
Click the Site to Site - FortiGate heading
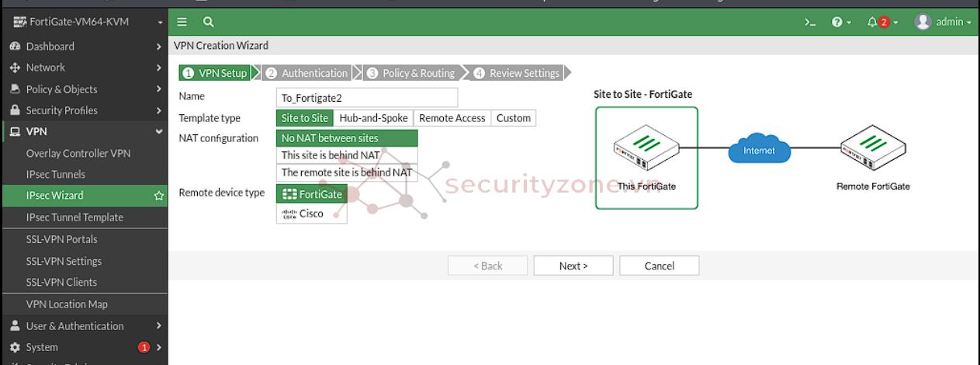(643, 95)
